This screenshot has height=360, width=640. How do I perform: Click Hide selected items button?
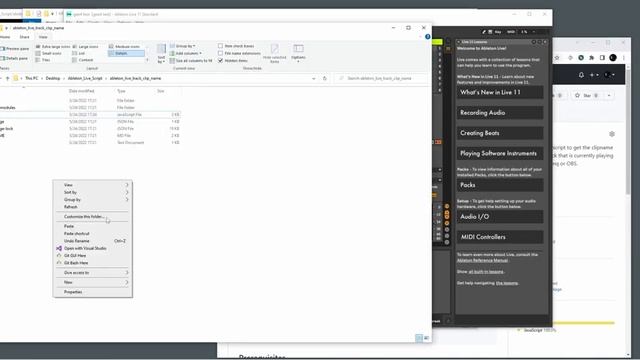[275, 53]
